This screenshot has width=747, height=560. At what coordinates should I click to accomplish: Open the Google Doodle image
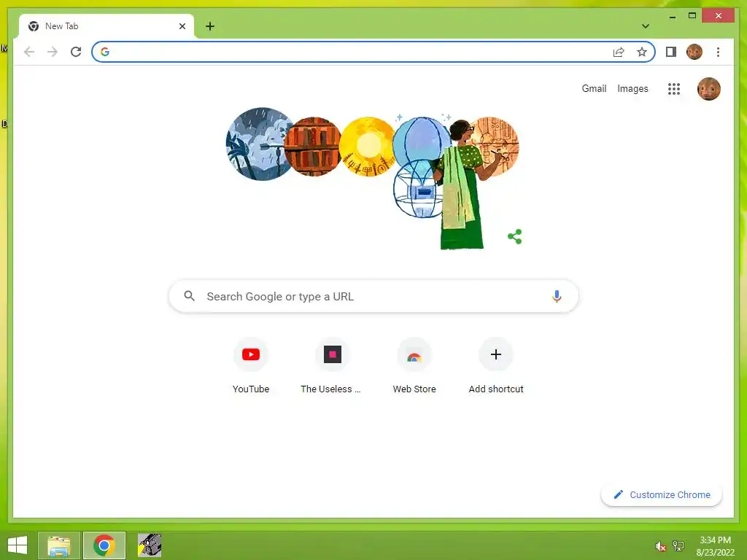[373, 177]
